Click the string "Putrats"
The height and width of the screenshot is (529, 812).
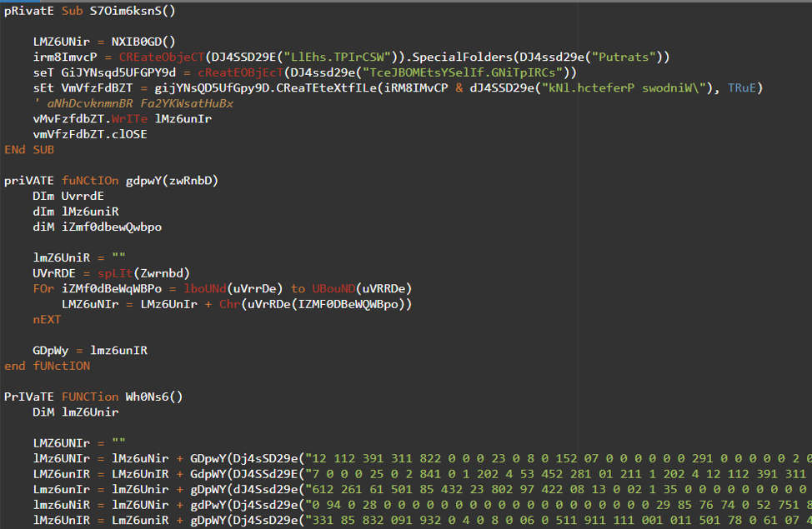click(x=625, y=57)
